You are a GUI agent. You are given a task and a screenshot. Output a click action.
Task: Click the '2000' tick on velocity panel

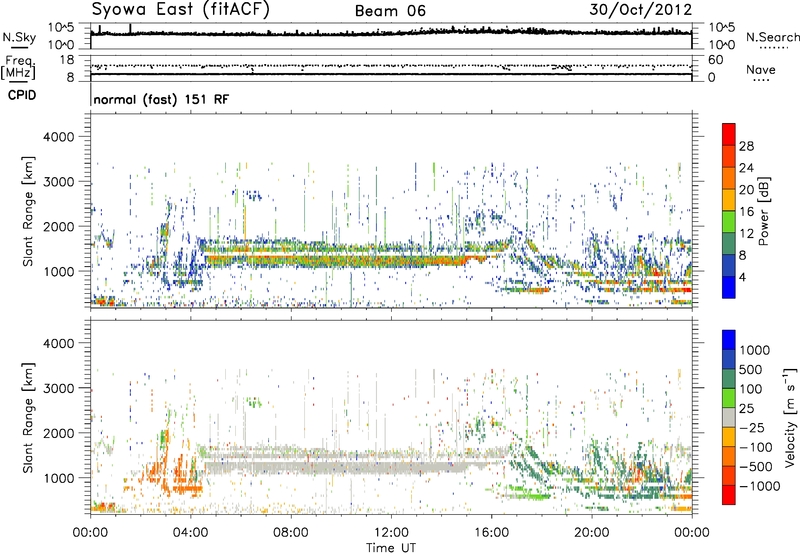[58, 433]
